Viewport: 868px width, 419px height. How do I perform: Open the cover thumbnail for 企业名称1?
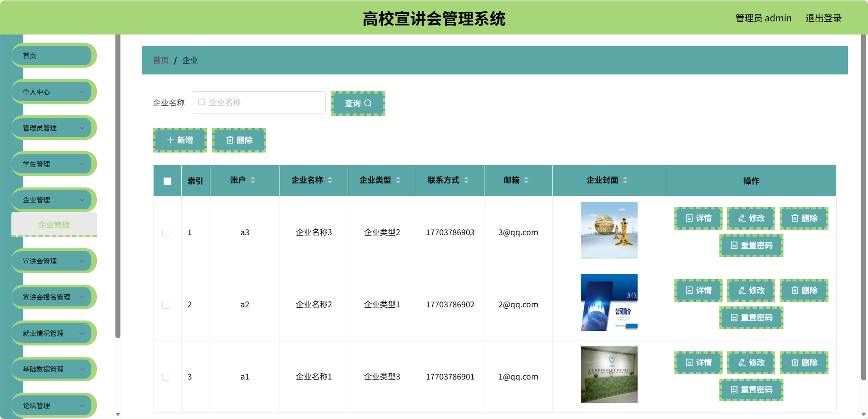[x=609, y=375]
